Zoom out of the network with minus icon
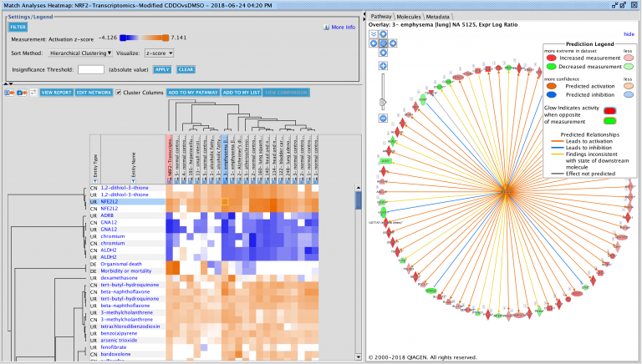 [383, 119]
